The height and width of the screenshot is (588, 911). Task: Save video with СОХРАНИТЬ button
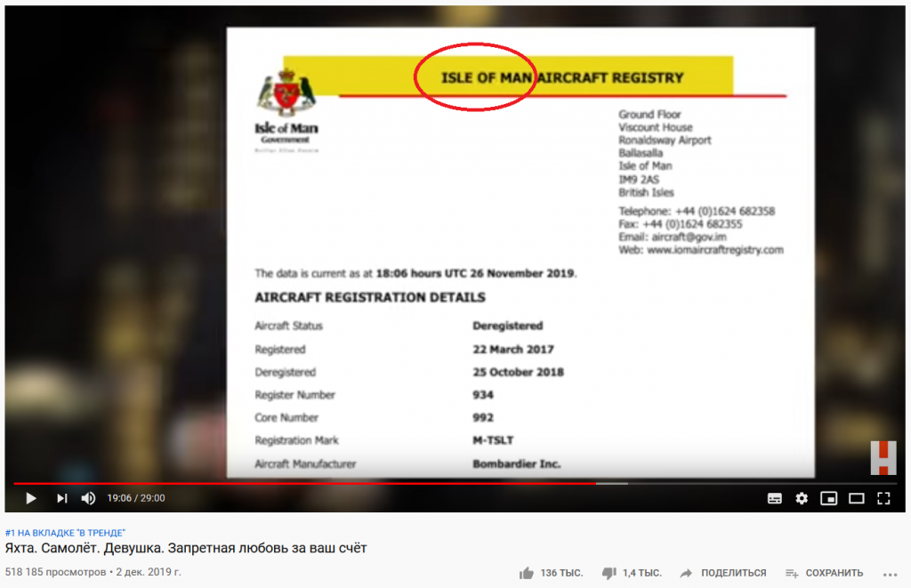(x=825, y=573)
